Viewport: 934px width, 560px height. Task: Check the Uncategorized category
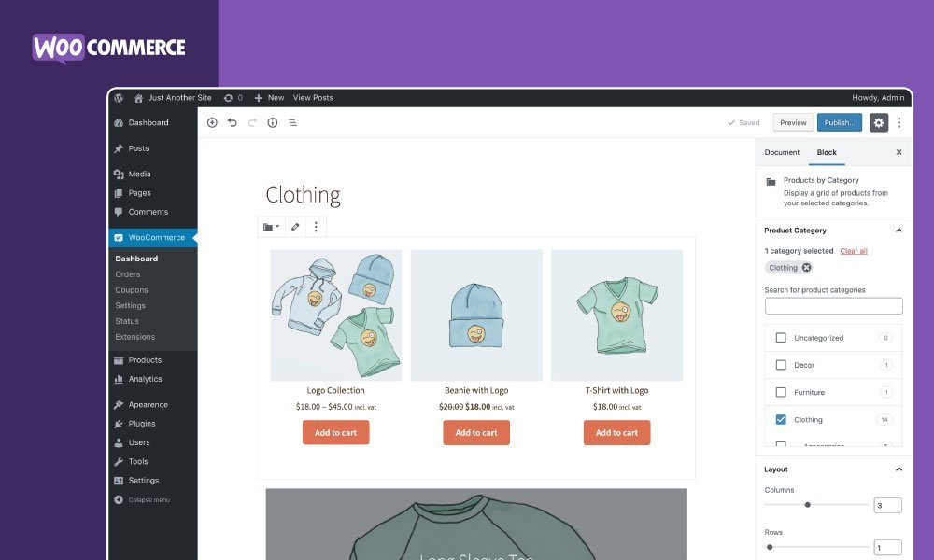(780, 338)
